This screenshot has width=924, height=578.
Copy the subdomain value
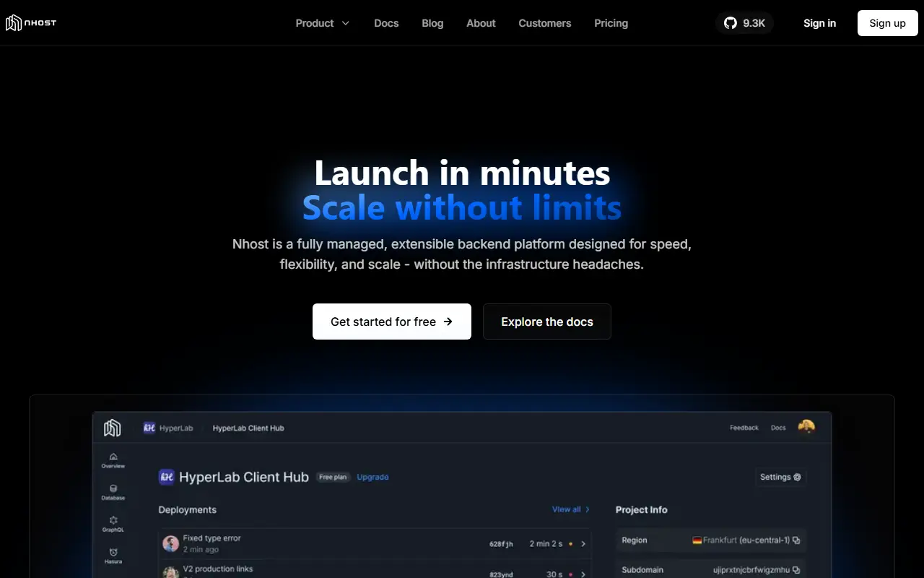(796, 570)
